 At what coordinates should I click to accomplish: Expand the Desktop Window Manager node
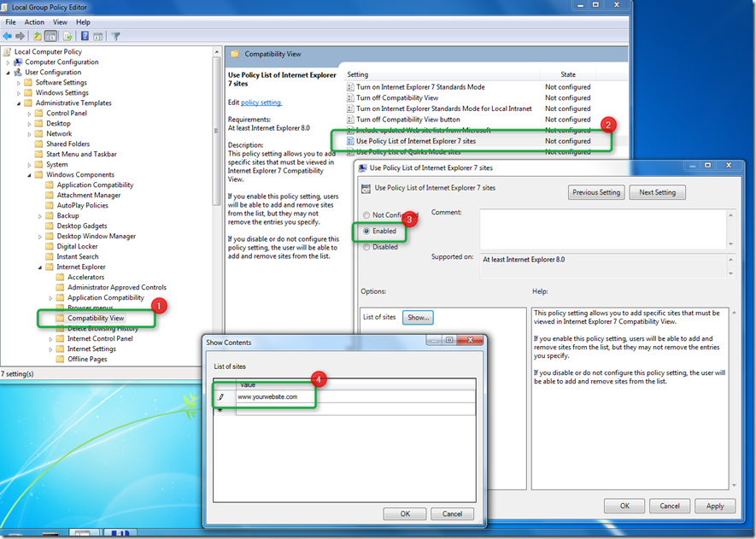coord(39,237)
